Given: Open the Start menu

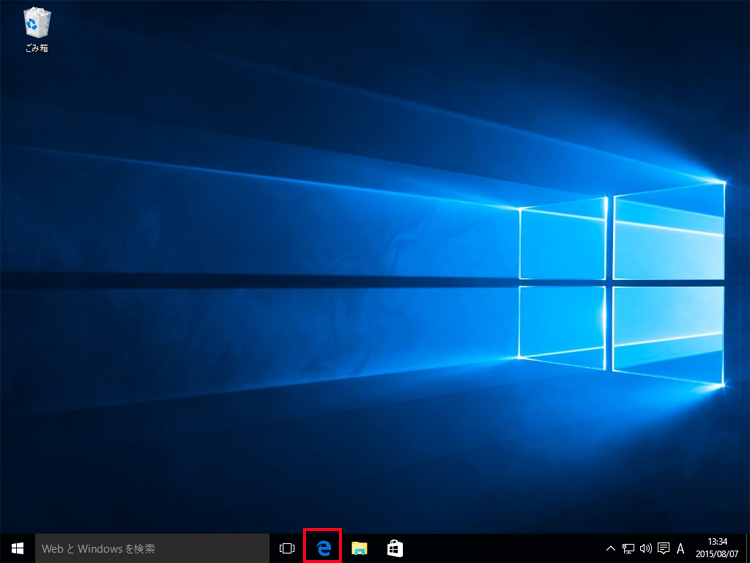Looking at the screenshot, I should pyautogui.click(x=17, y=548).
